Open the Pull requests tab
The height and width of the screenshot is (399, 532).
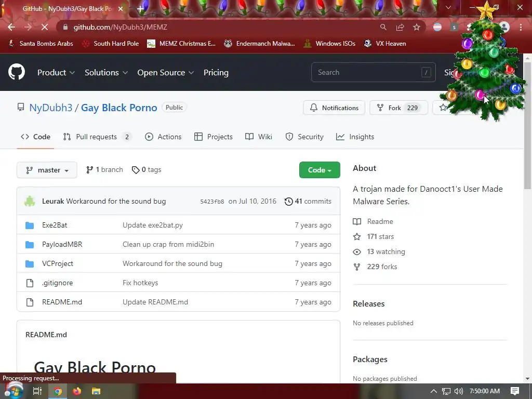[x=97, y=137]
